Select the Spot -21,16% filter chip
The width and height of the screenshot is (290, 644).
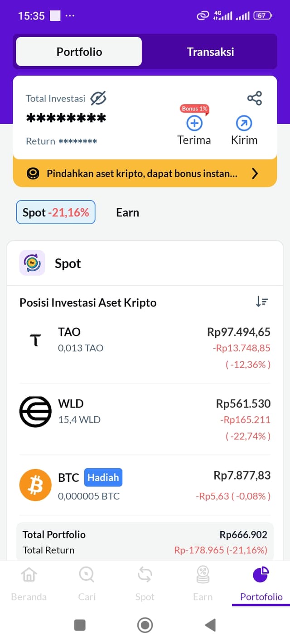coord(56,212)
